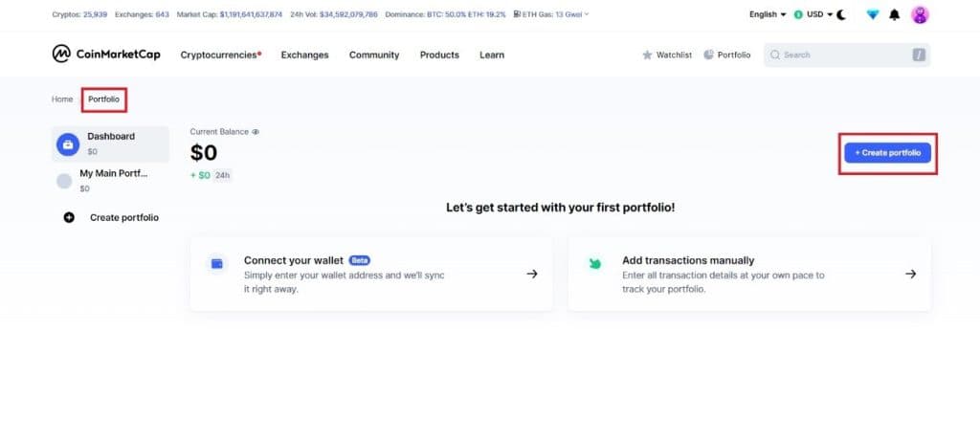Open the Learn menu

[492, 55]
